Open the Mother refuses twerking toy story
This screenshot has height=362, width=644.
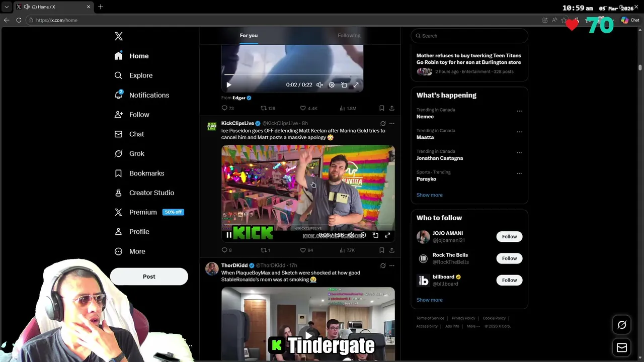tap(469, 59)
